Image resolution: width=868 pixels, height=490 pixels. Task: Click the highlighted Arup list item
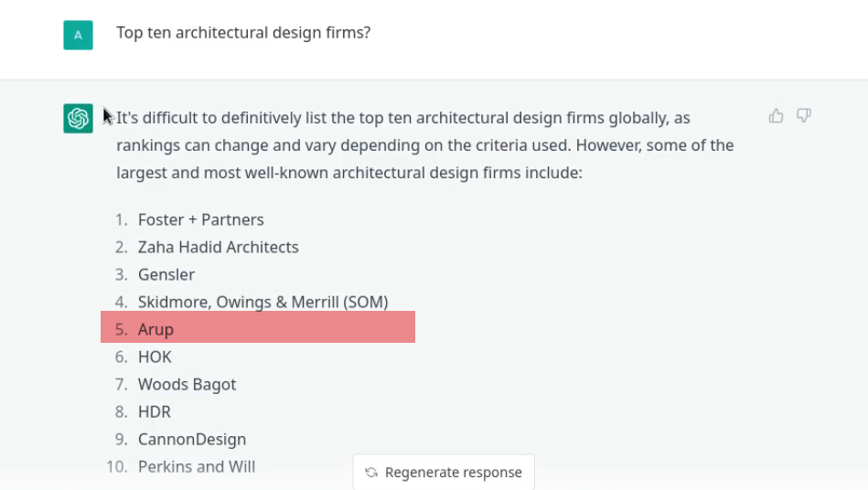[258, 327]
